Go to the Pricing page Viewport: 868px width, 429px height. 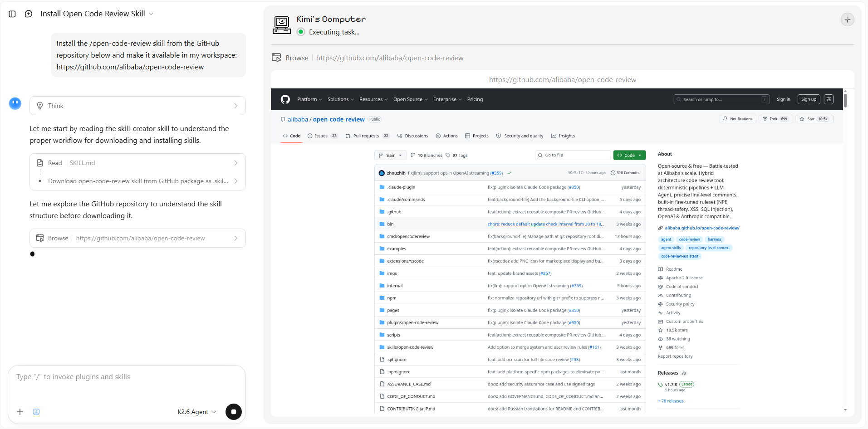[475, 99]
